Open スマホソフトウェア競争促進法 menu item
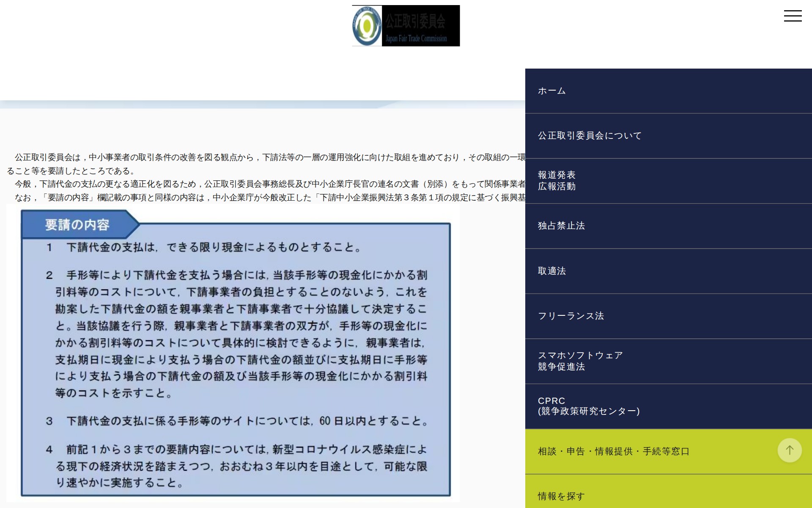The height and width of the screenshot is (508, 812). 580,361
